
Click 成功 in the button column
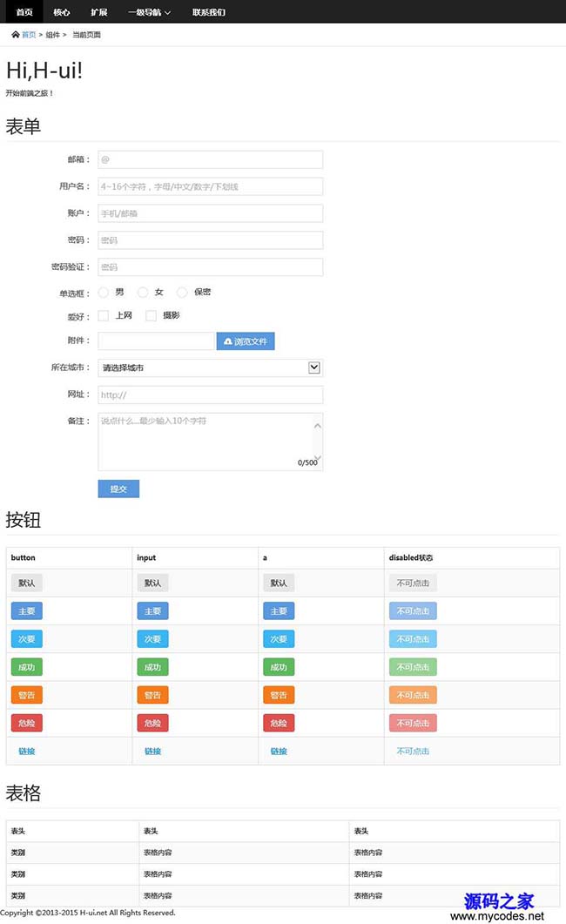pos(26,667)
